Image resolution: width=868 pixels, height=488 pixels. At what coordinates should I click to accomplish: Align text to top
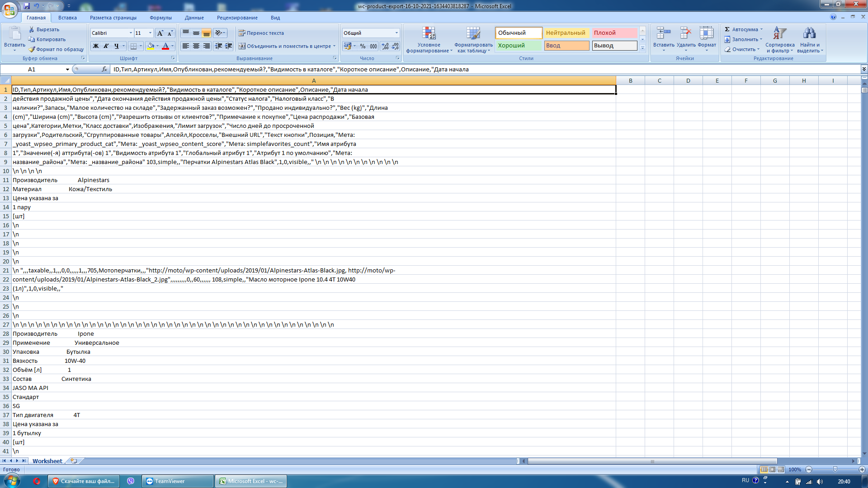186,33
